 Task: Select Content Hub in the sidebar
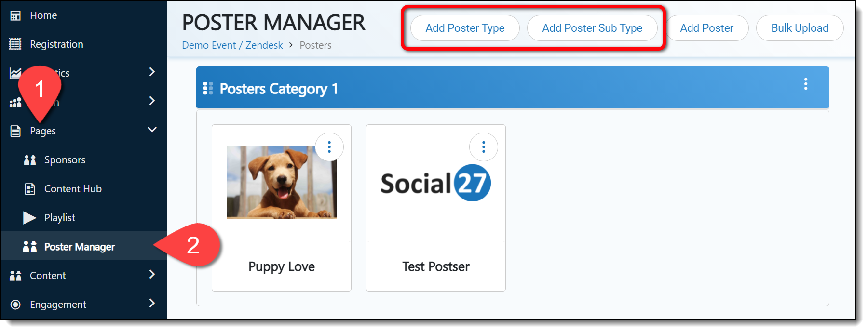click(73, 189)
